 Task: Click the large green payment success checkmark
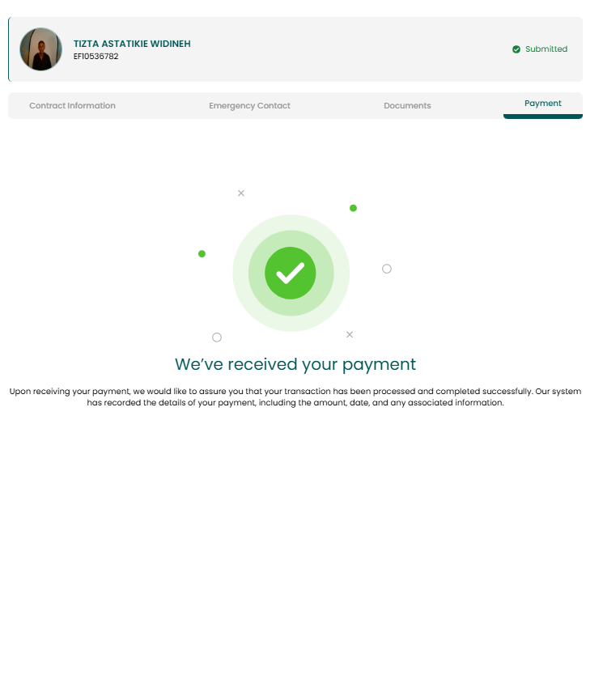(291, 273)
